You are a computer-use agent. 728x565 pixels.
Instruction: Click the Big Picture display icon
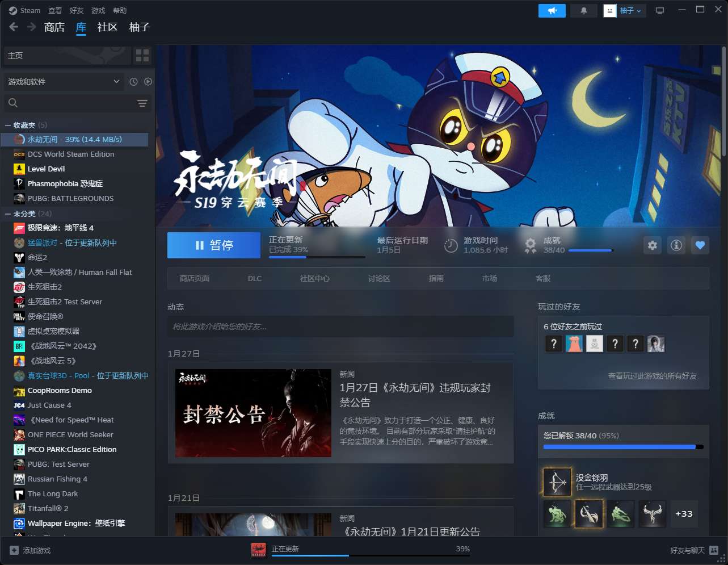pyautogui.click(x=660, y=11)
